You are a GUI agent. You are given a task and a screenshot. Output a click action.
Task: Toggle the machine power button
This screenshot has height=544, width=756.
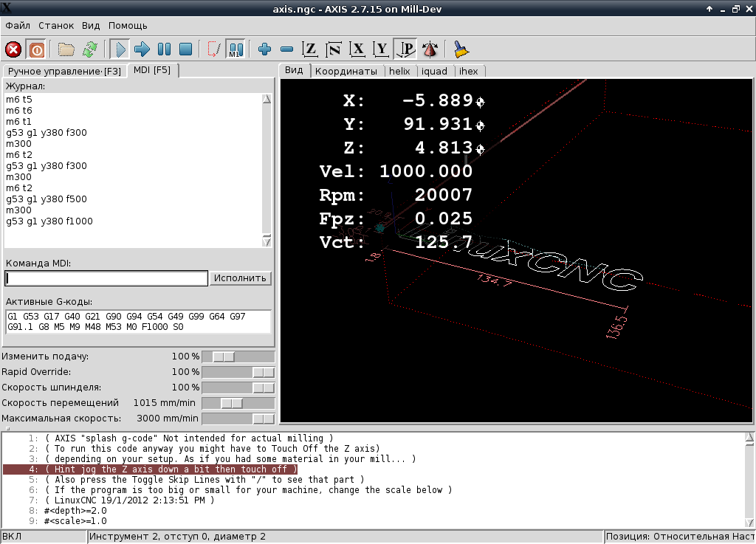click(35, 49)
